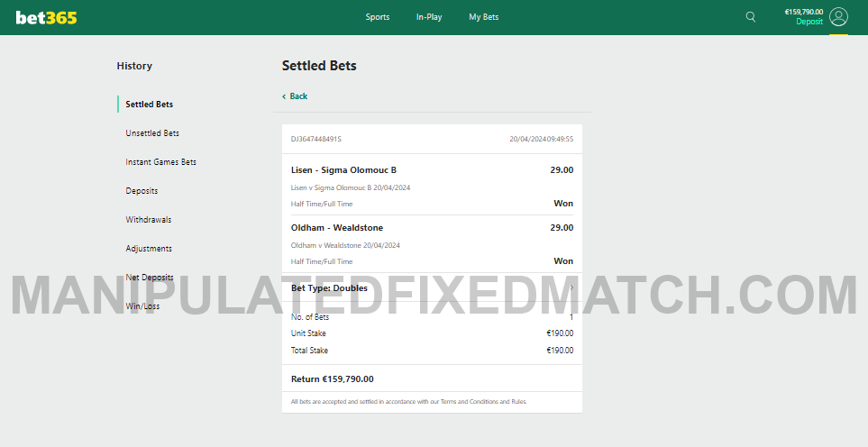Click the bet365 logo
Viewport: 868px width, 447px height.
46,18
